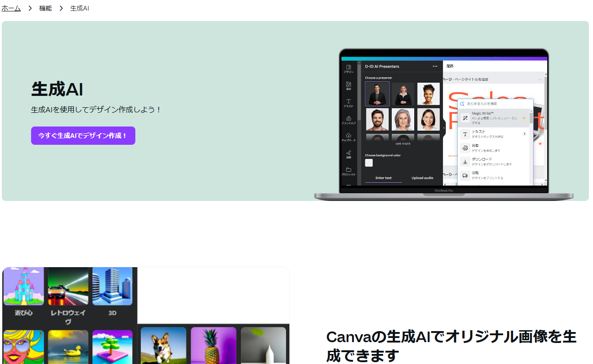Select the ダウンロード download icon
593x364 pixels.
[x=465, y=162]
